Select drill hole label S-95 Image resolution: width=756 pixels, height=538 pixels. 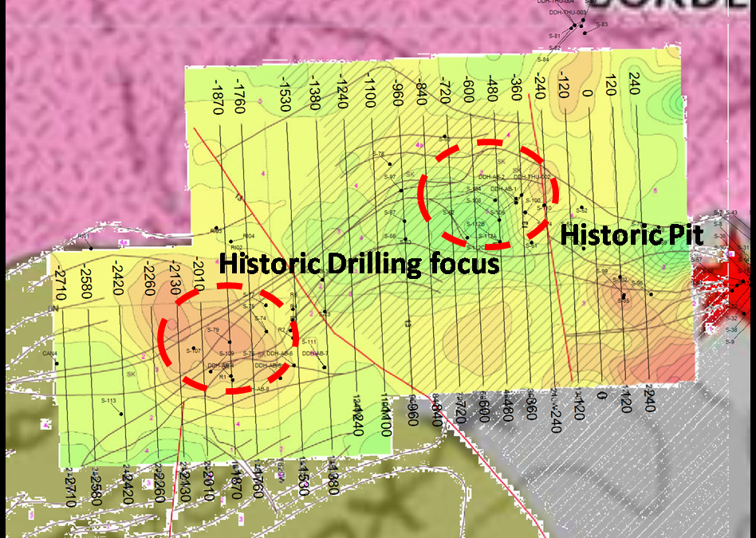point(637,284)
